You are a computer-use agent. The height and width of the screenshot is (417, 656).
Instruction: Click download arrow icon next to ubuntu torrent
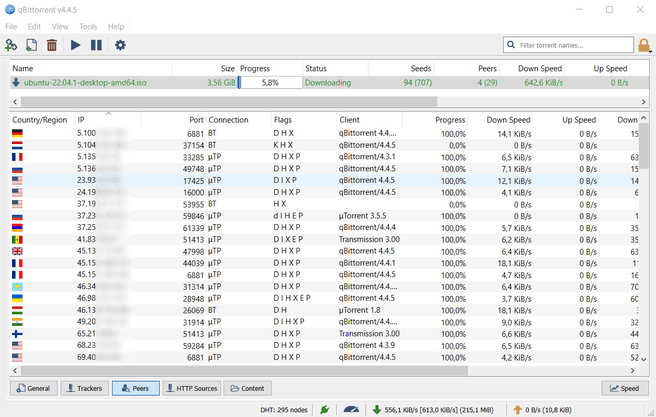[x=16, y=82]
